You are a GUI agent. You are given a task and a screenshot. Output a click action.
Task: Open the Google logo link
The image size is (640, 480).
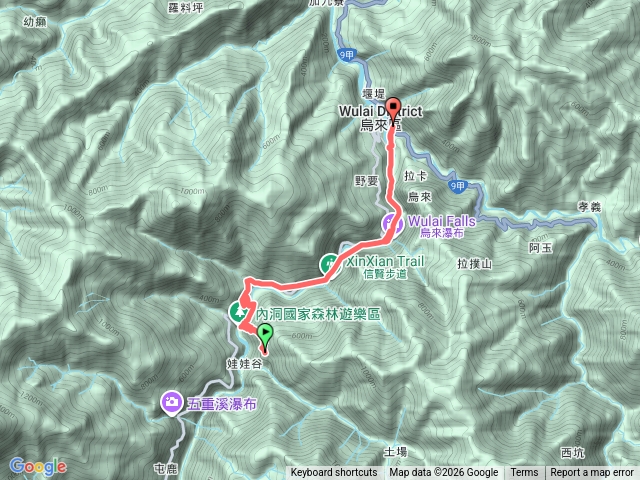(x=38, y=467)
